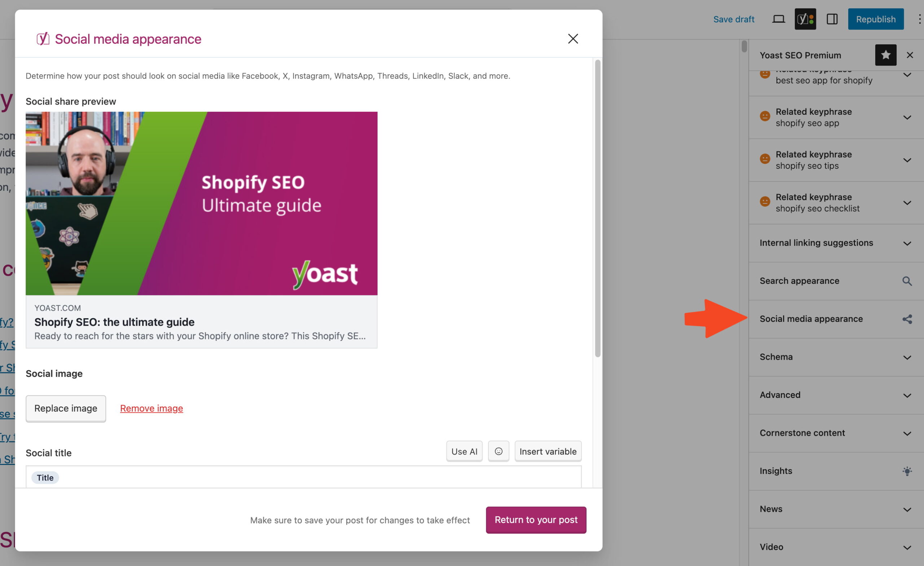Viewport: 924px width, 566px height.
Task: Expand Internal linking suggestions
Action: point(907,243)
